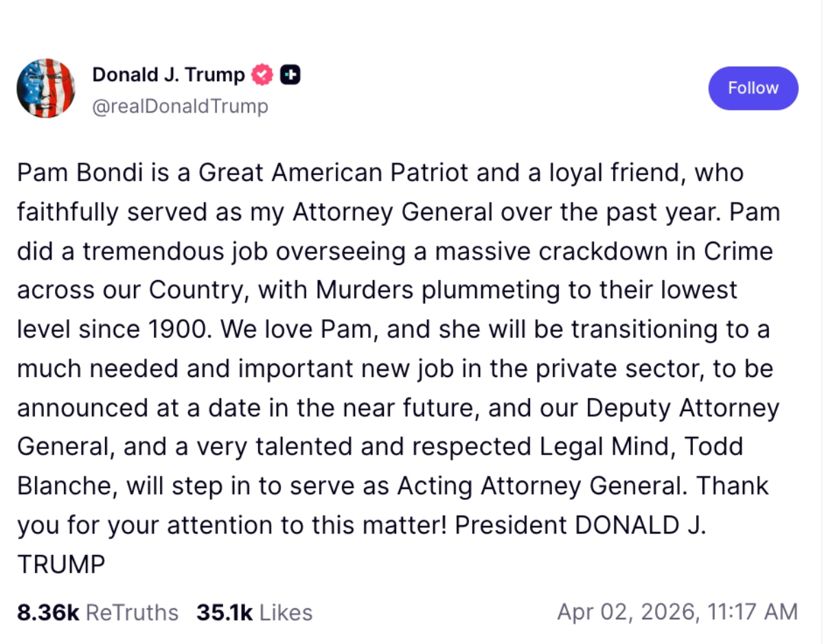View the 35.1k Likes list
This screenshot has width=824, height=644.
pyautogui.click(x=254, y=612)
